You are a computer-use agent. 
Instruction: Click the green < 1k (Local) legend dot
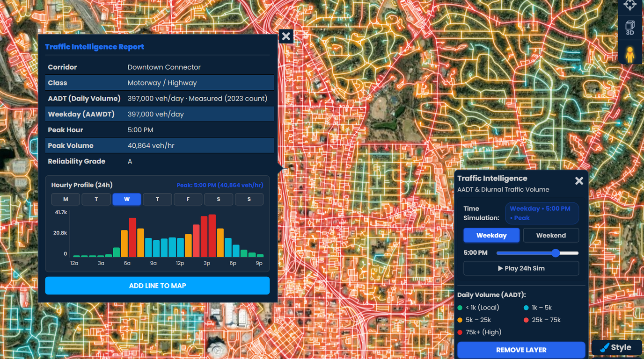460,308
